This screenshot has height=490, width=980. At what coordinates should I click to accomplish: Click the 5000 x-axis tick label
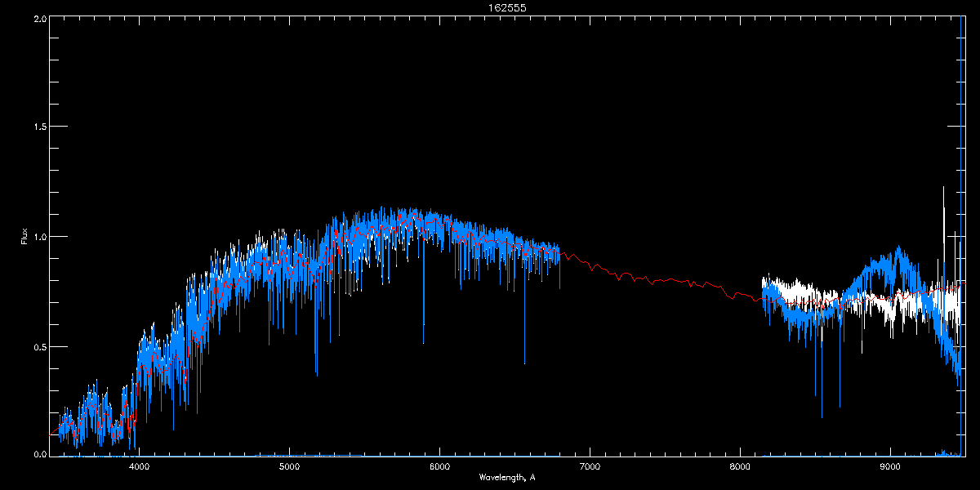(x=289, y=466)
